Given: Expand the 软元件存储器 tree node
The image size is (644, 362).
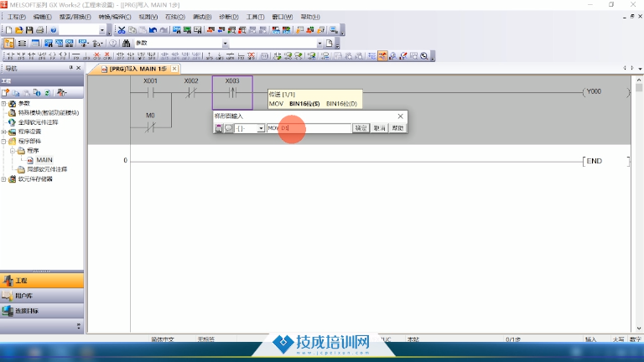Looking at the screenshot, I should click(3, 179).
